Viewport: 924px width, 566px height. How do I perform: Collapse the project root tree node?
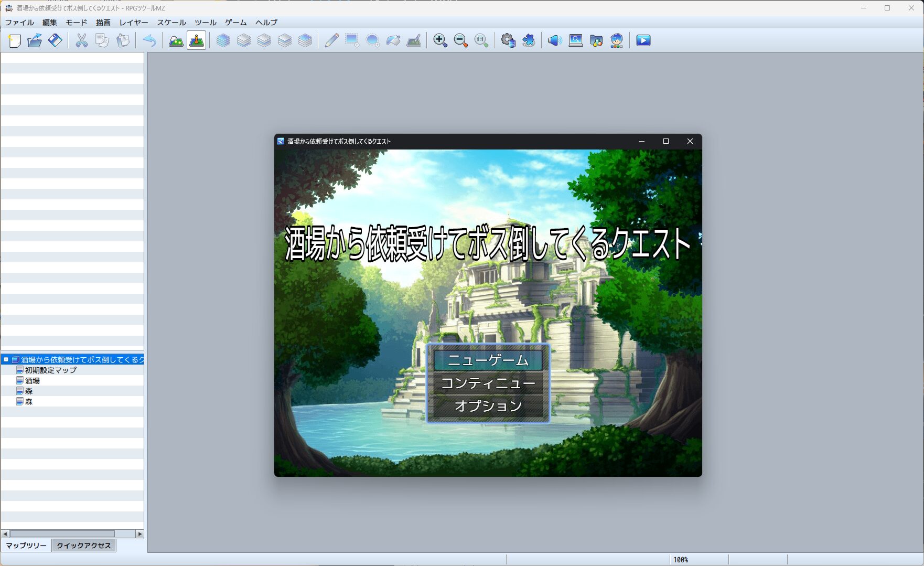tap(6, 359)
